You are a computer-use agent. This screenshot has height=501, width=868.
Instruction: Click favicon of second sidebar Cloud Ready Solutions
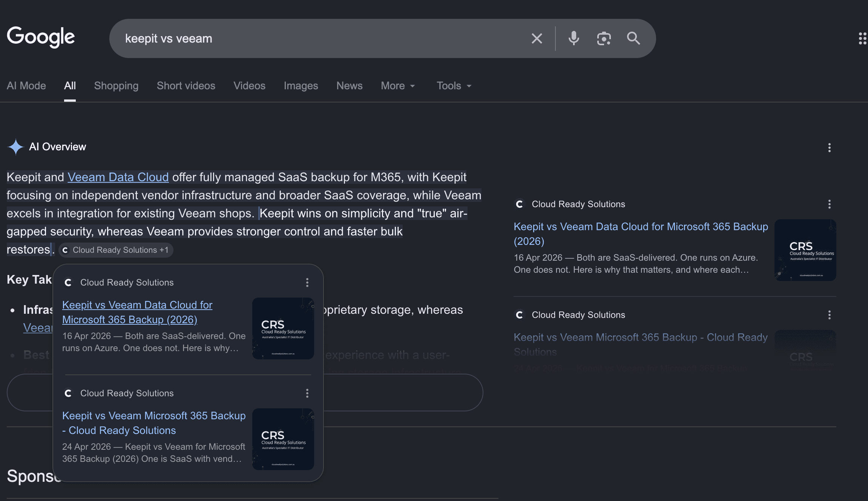click(x=520, y=315)
